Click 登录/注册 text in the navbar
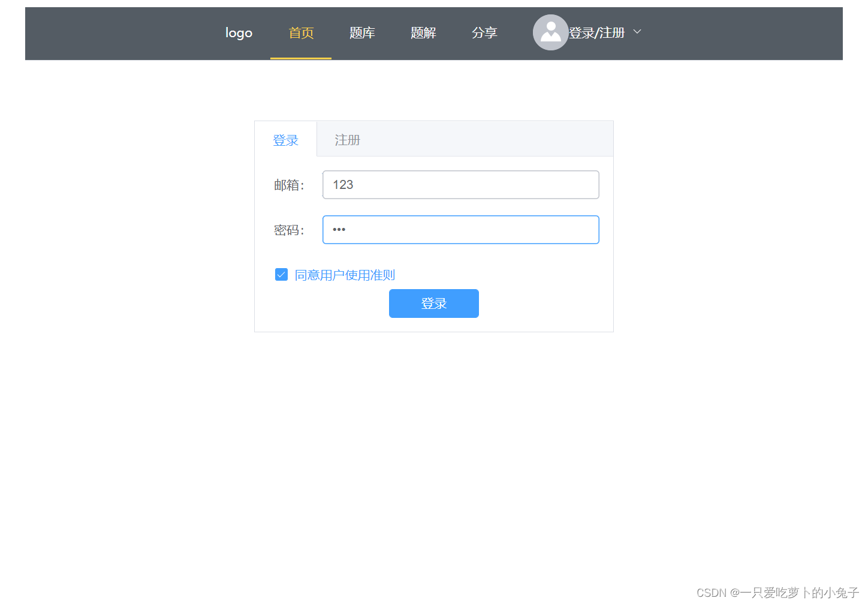This screenshot has width=868, height=604. tap(598, 32)
